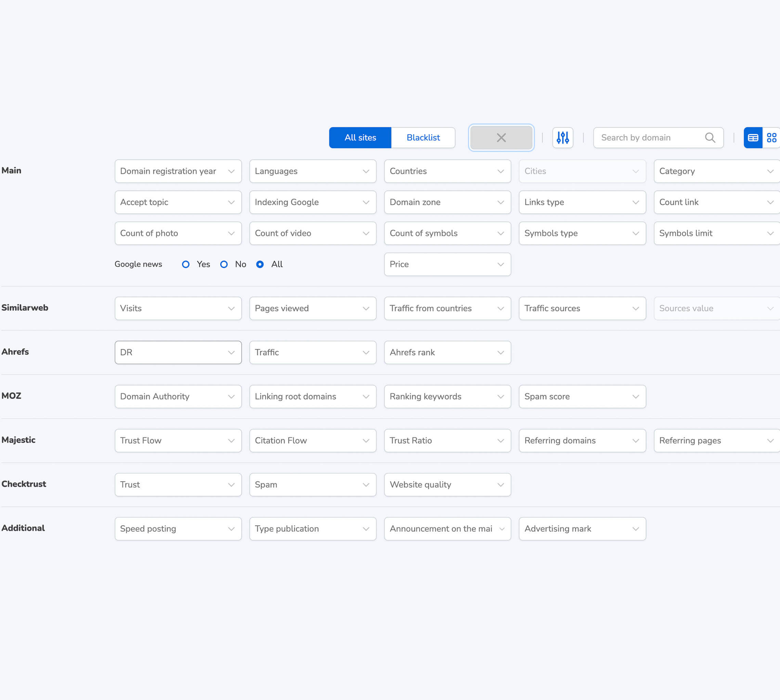Open the Domain registration year dropdown
The image size is (780, 700).
(x=178, y=171)
